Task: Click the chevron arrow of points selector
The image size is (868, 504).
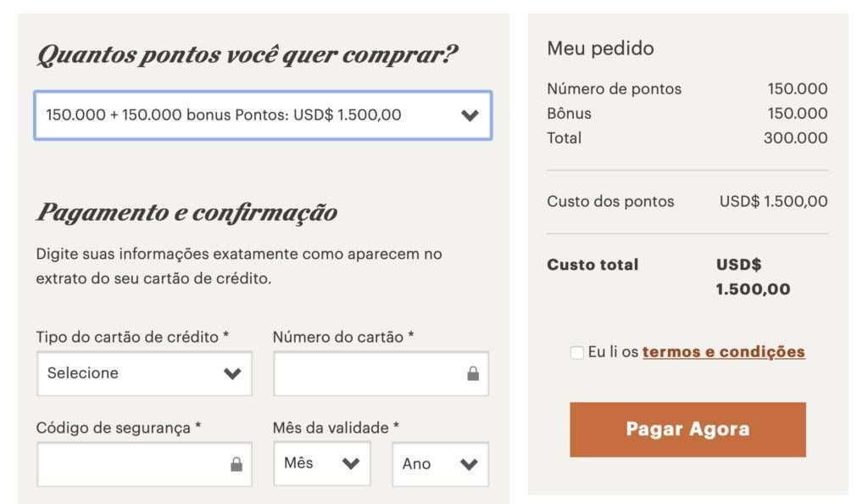Action: pos(470,115)
